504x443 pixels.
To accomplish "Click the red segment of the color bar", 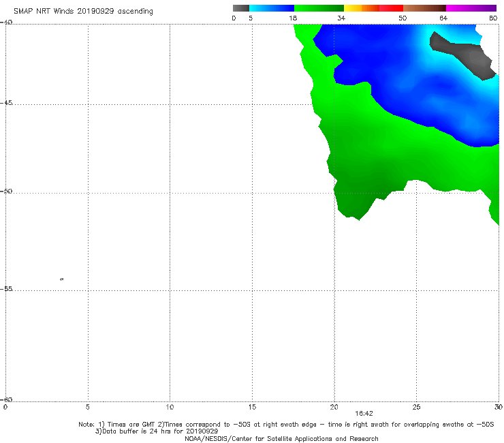I will (x=391, y=8).
